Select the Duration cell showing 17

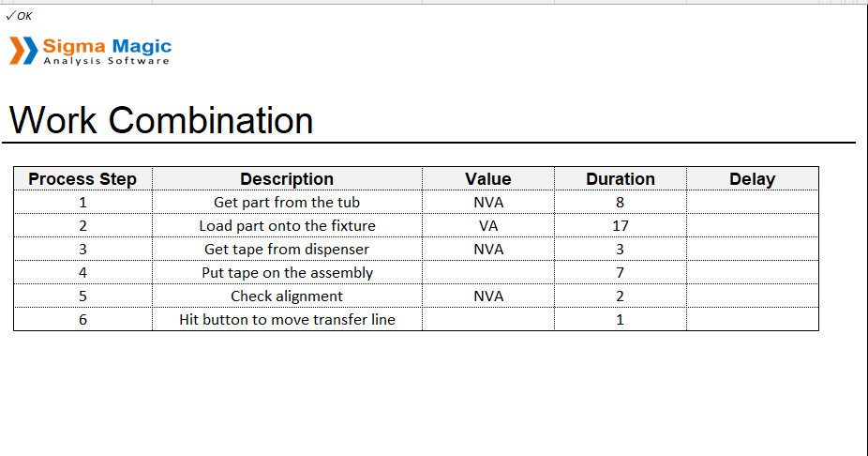(621, 225)
